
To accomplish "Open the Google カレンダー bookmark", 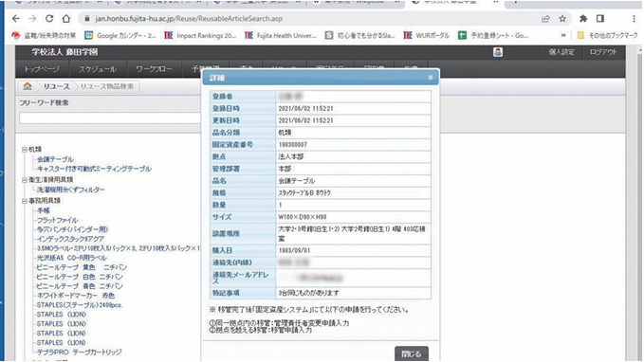I will tap(120, 36).
